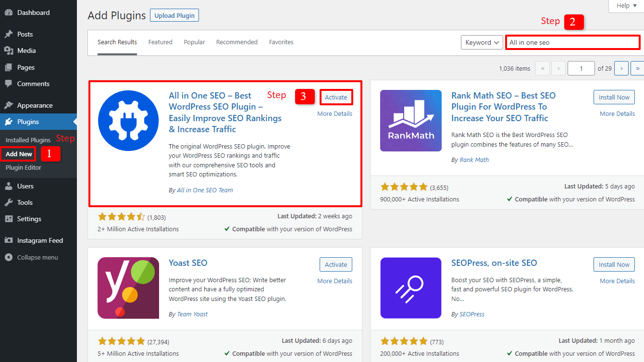Click the Pages icon in sidebar
The image size is (644, 362).
[8, 67]
